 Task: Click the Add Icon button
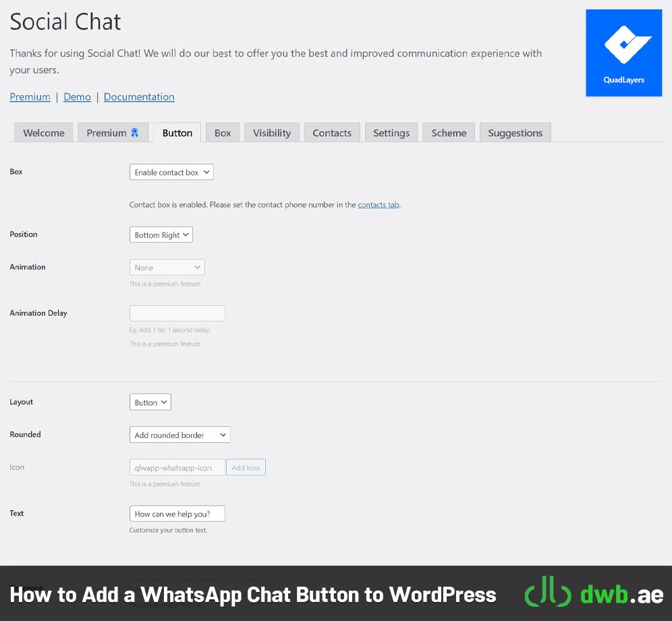pyautogui.click(x=246, y=467)
